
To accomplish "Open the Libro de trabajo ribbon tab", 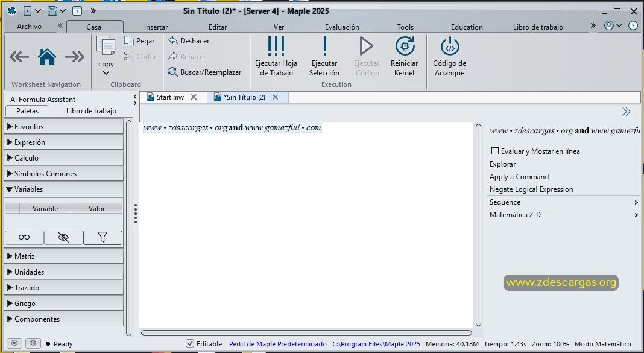I will click(538, 27).
